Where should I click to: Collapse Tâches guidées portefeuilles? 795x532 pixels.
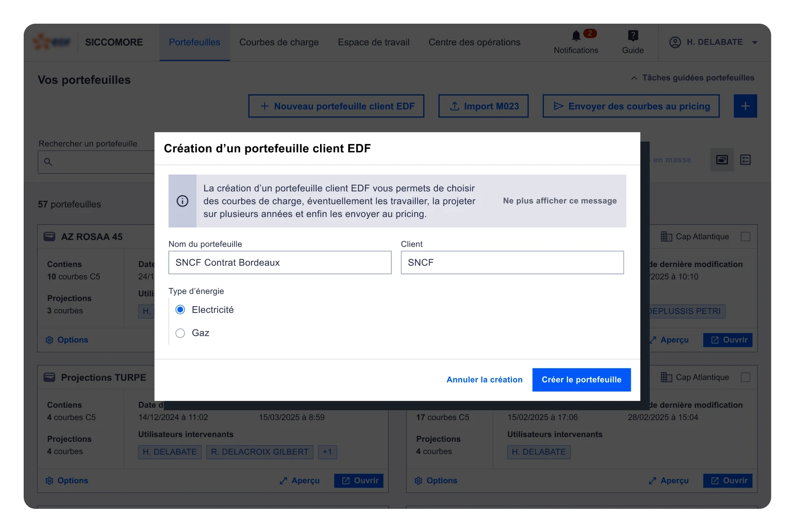[692, 78]
